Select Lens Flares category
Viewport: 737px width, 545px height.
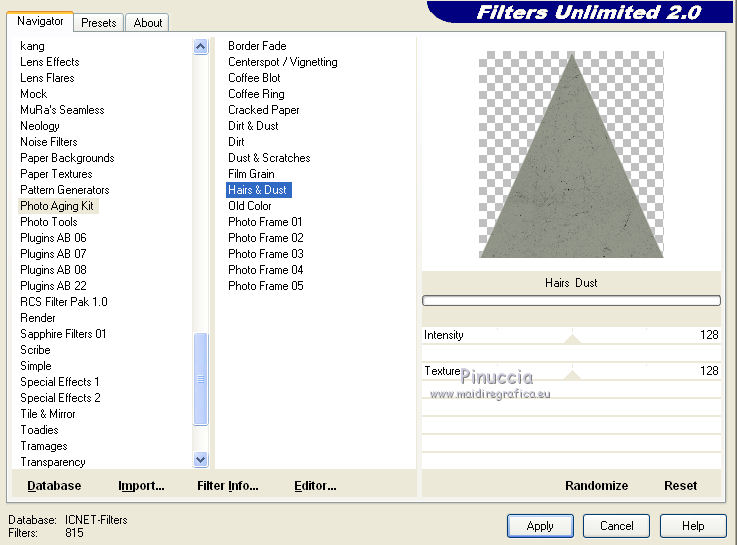click(47, 78)
